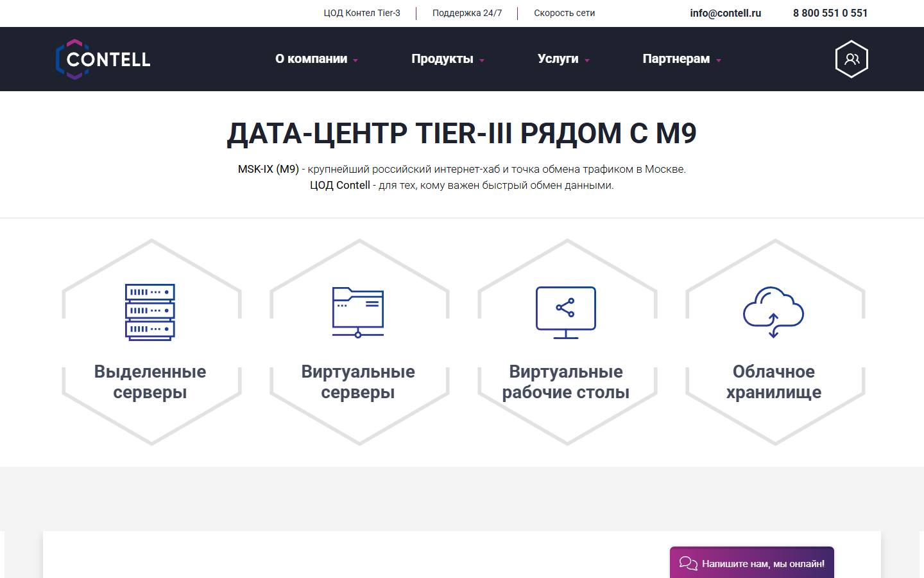Image resolution: width=924 pixels, height=578 pixels.
Task: Follow the «ЦОД Контел Tier-3» link
Action: coord(362,13)
